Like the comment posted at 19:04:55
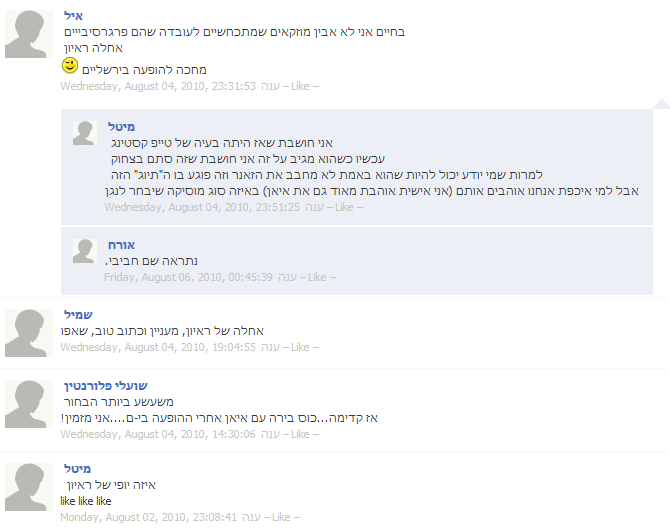The width and height of the screenshot is (670, 528). point(300,347)
